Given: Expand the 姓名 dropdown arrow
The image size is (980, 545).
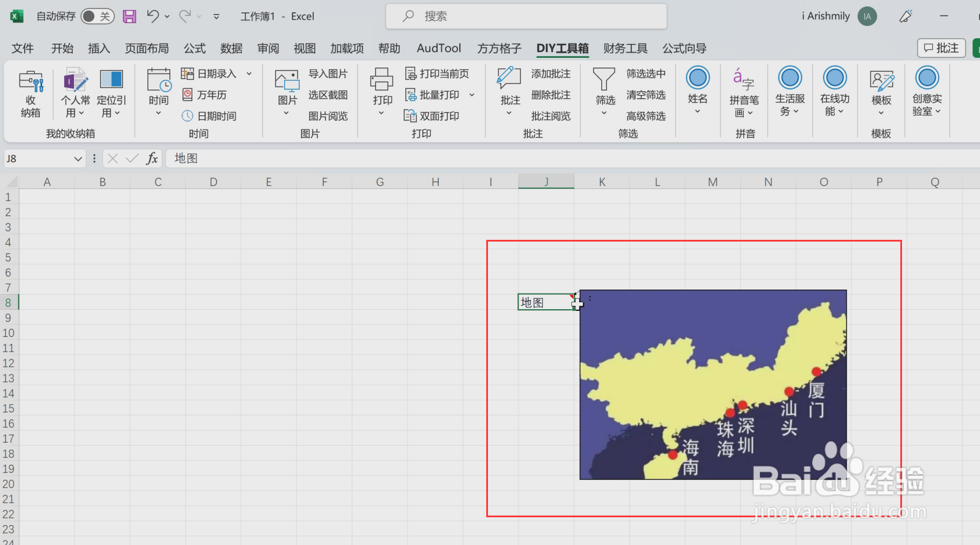Looking at the screenshot, I should pyautogui.click(x=698, y=112).
